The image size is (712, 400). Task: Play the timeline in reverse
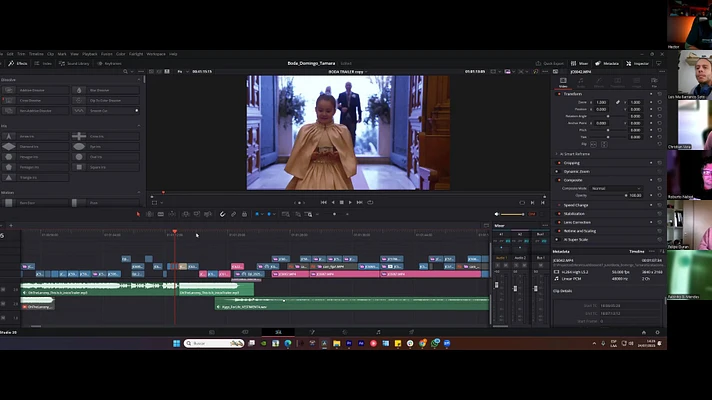333,202
